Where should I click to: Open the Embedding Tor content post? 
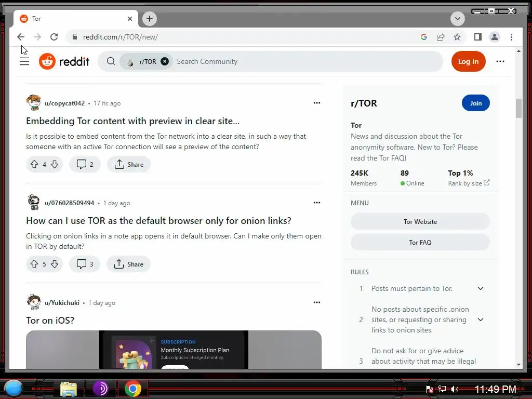[x=132, y=121]
